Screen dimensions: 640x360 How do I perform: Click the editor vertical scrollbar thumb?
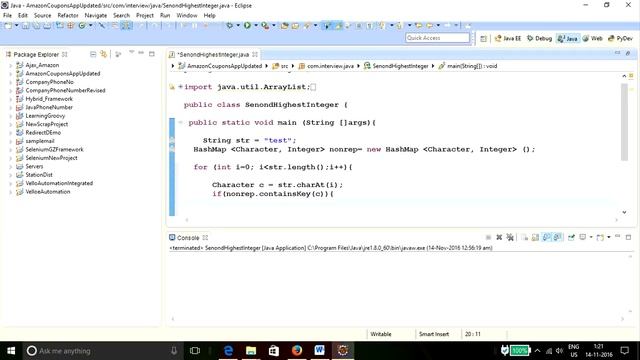(x=624, y=122)
